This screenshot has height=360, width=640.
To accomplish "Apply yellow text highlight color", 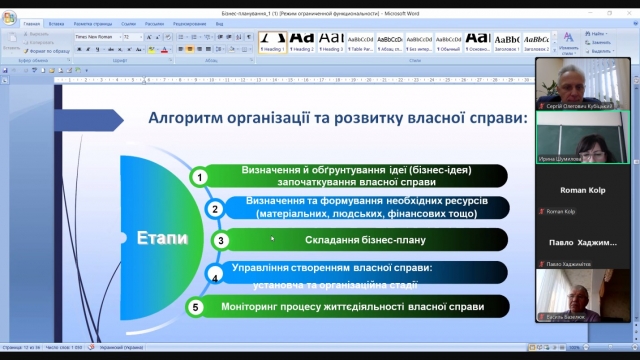I will click(x=151, y=49).
